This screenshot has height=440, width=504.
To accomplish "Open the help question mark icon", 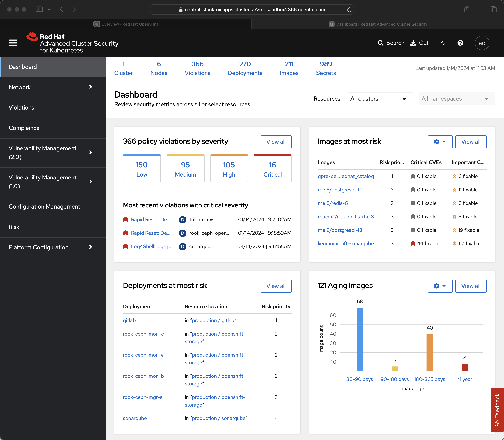I will click(460, 43).
